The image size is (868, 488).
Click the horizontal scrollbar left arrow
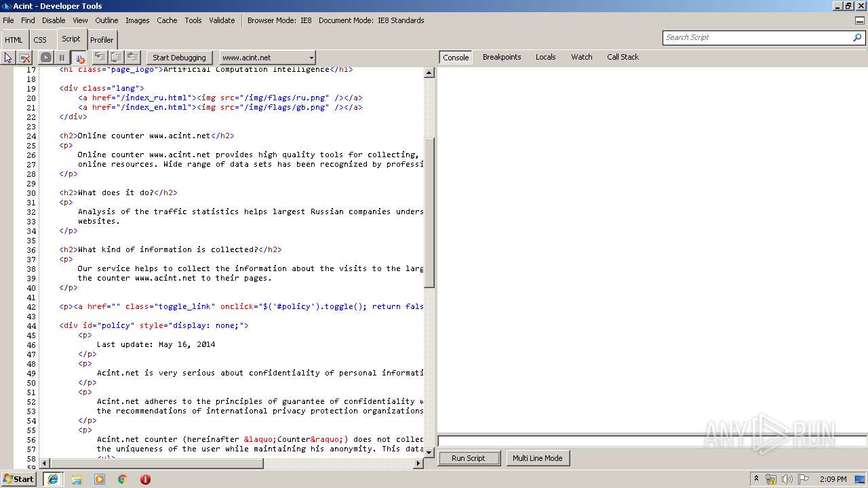point(45,464)
